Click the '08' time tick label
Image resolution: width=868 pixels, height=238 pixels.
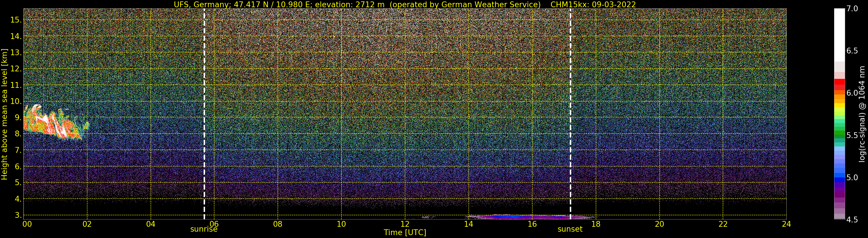coord(278,224)
